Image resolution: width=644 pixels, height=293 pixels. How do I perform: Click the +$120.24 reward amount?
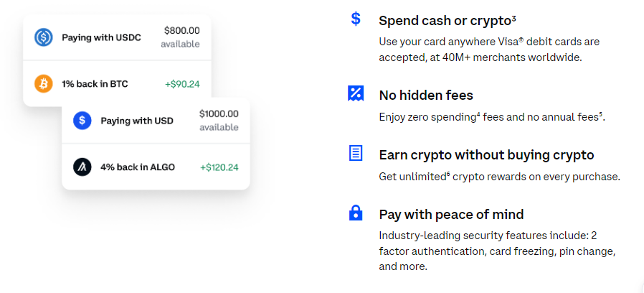(x=219, y=167)
